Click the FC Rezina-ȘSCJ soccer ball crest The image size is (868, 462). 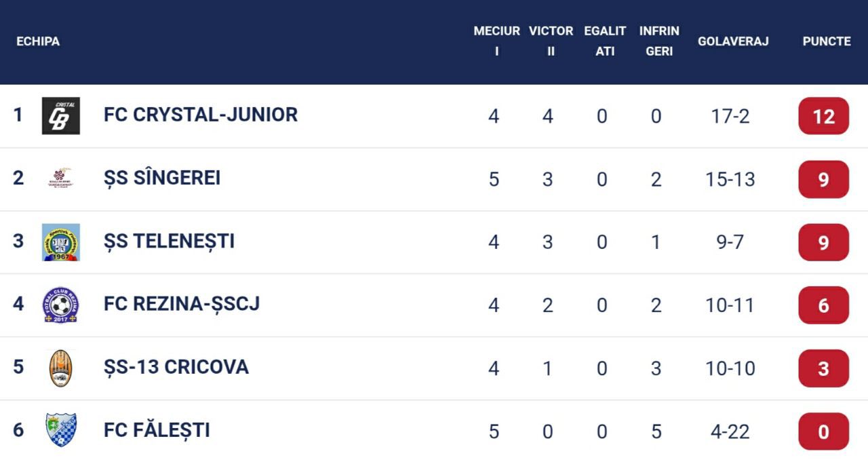[61, 305]
